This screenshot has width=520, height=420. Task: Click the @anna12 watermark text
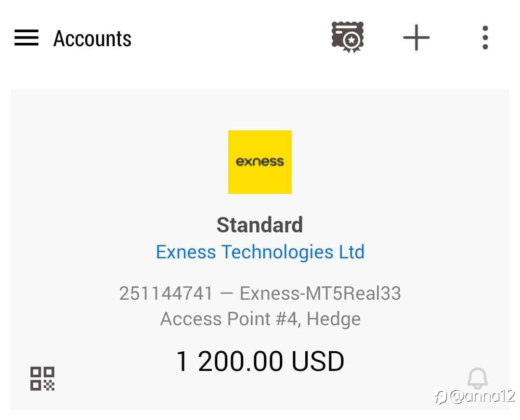pyautogui.click(x=481, y=397)
